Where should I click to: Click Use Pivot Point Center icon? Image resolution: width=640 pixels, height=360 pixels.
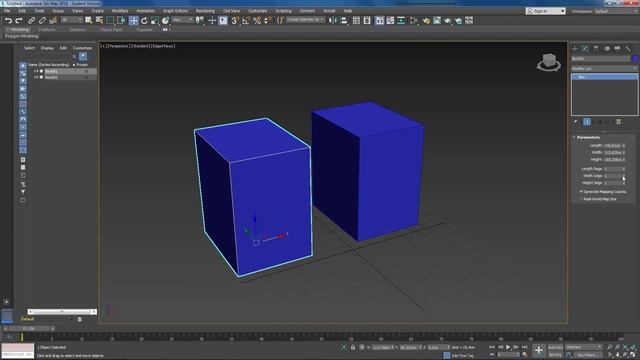(x=200, y=20)
